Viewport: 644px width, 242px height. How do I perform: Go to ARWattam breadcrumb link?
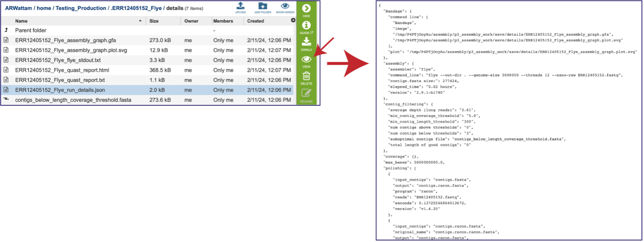(19, 8)
